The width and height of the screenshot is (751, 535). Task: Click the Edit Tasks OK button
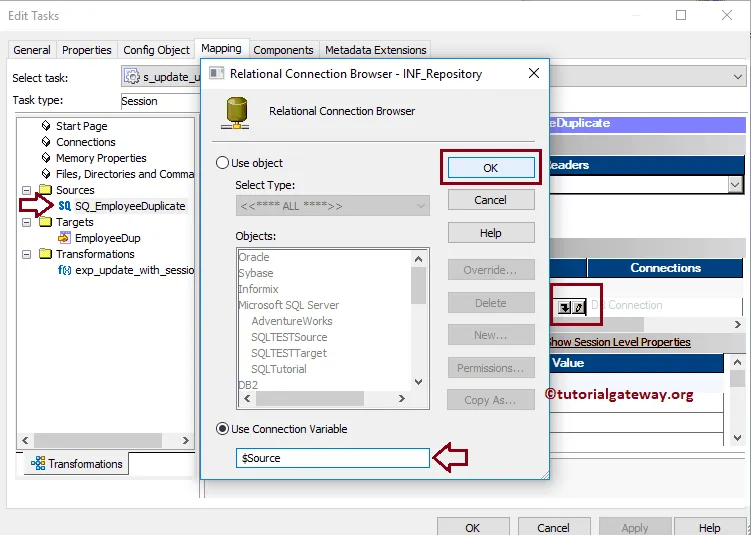473,527
